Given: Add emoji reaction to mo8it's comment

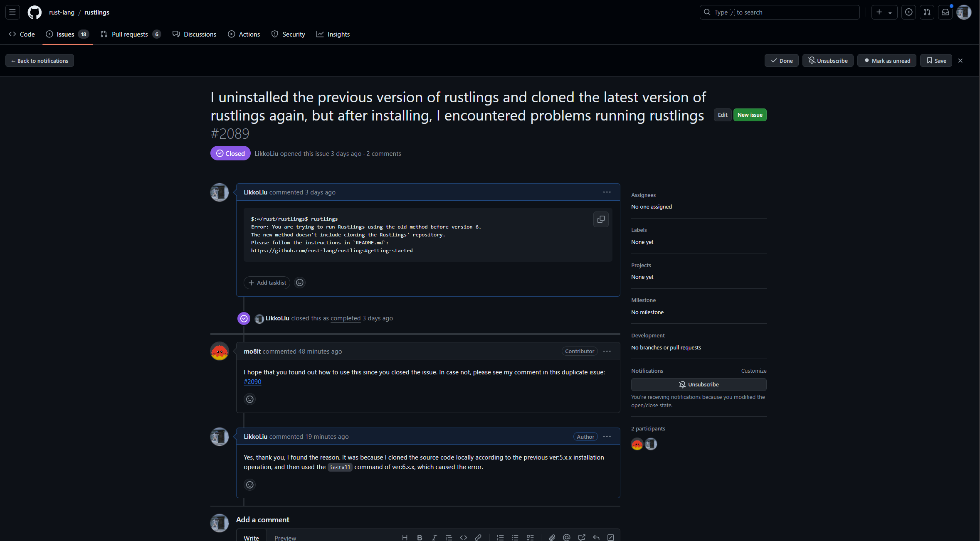Looking at the screenshot, I should coord(249,399).
